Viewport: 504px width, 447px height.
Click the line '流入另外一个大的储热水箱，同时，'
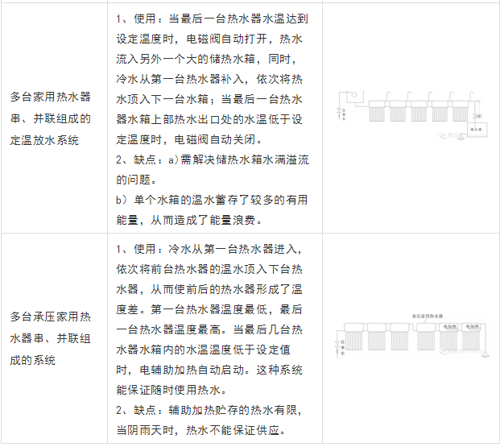pos(207,59)
